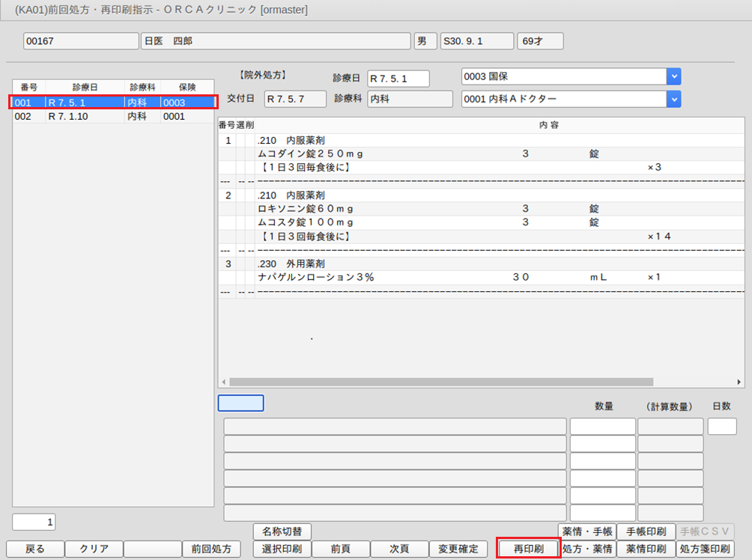
Task: Click the 手帳印刷 notebook print button
Action: (646, 531)
